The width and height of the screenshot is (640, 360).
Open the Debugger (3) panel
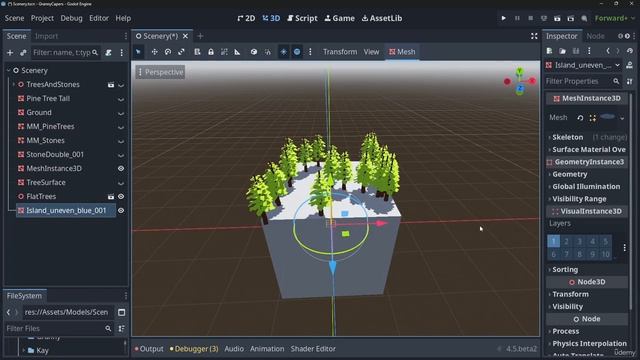point(194,349)
